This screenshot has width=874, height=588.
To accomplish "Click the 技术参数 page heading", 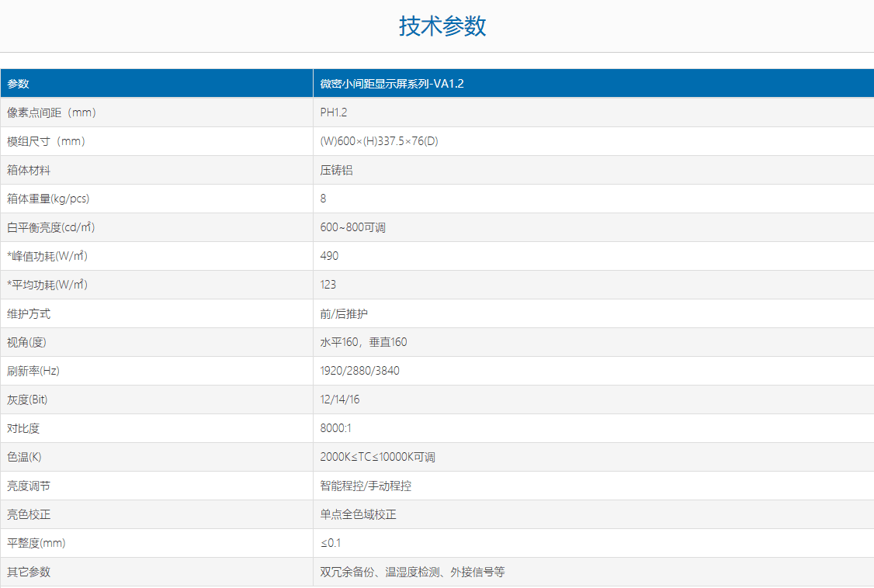I will (x=442, y=26).
